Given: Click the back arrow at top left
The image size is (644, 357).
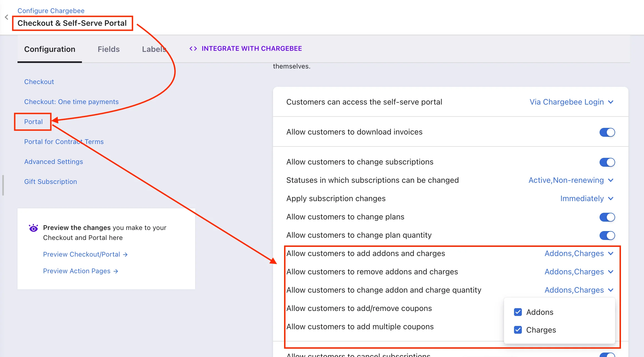Looking at the screenshot, I should [6, 17].
